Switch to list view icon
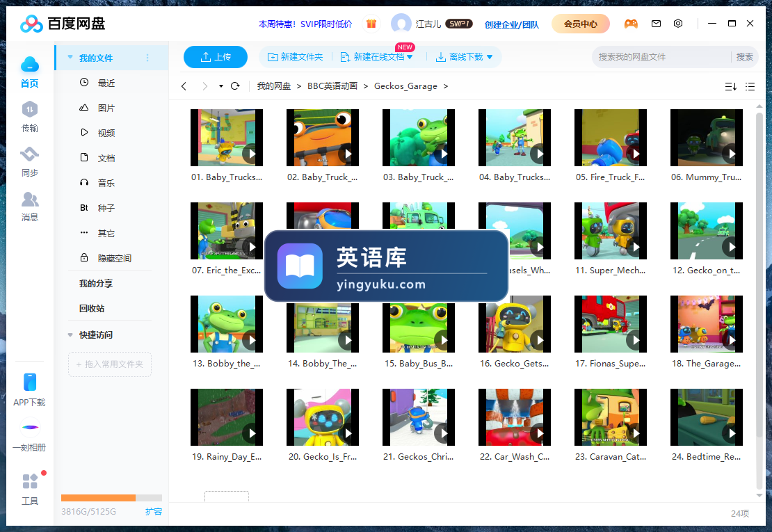 pos(750,87)
